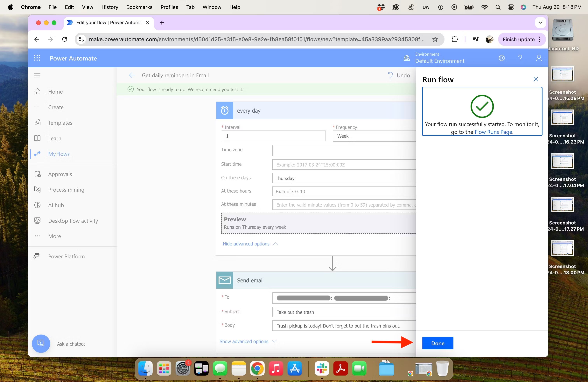Image resolution: width=588 pixels, height=382 pixels.
Task: Open the account profile icon in header
Action: [x=539, y=58]
